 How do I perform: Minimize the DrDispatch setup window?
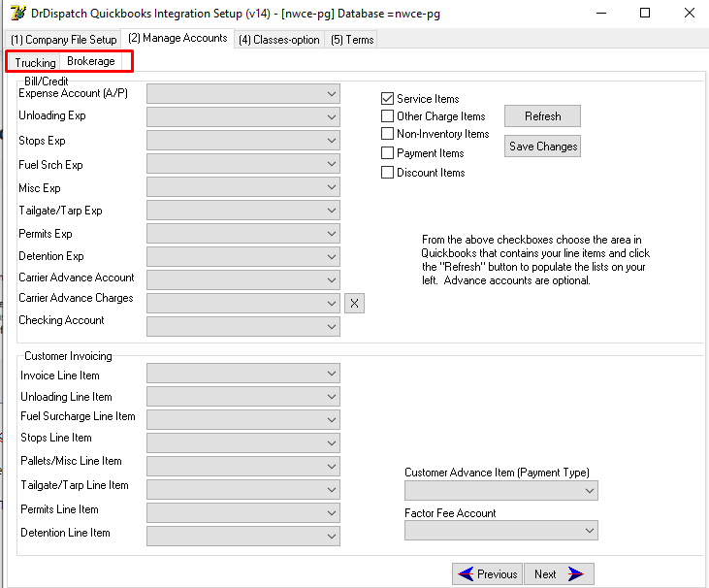point(601,14)
